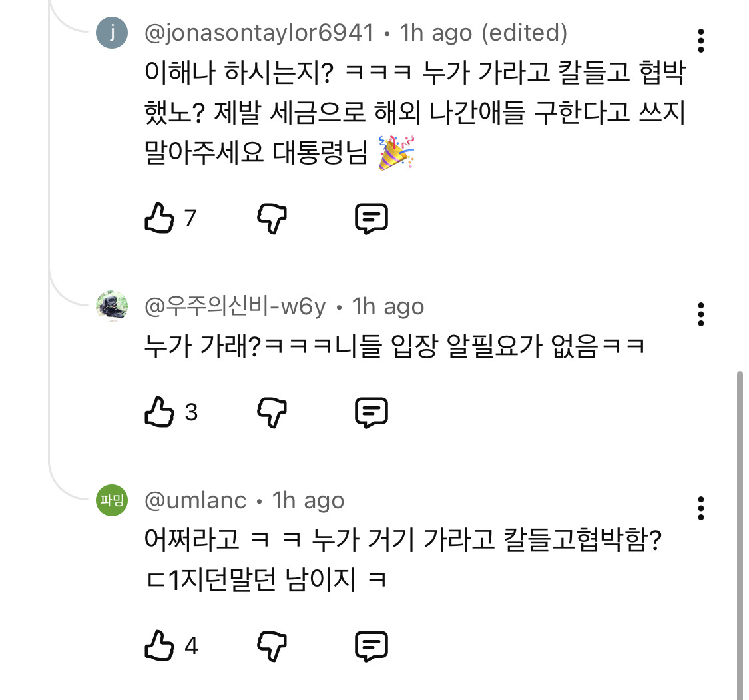Open the options menu for @umlanc's comment

[x=700, y=510]
